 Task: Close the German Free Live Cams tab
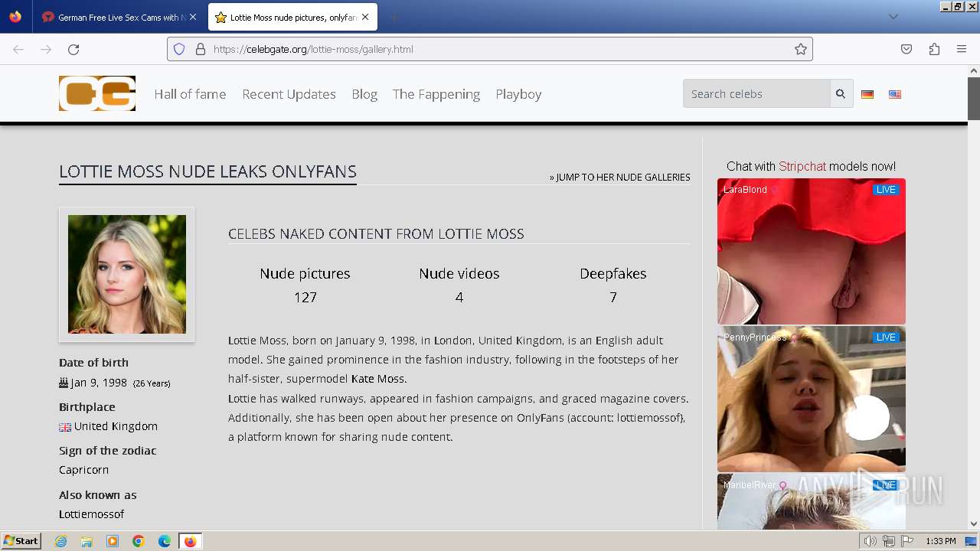tap(192, 17)
